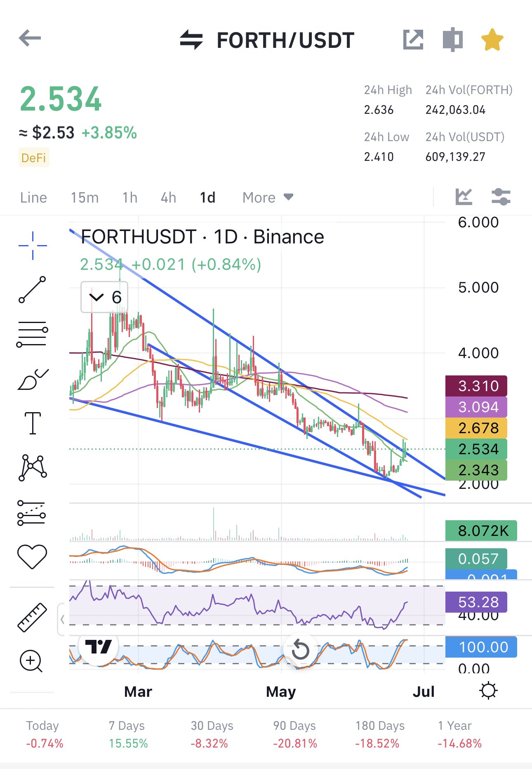Tap the +3.85% change text
Viewport: 532px width, 769px height.
pyautogui.click(x=109, y=133)
